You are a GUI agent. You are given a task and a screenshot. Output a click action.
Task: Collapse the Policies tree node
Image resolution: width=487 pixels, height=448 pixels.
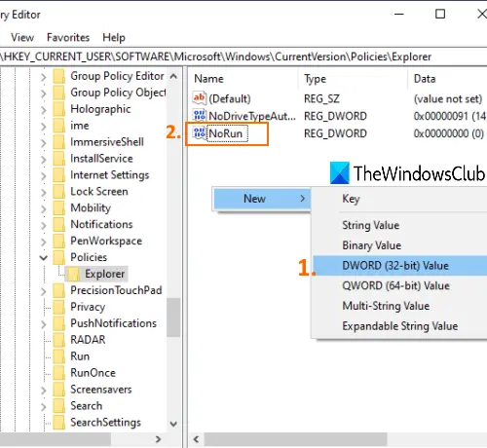pyautogui.click(x=44, y=258)
